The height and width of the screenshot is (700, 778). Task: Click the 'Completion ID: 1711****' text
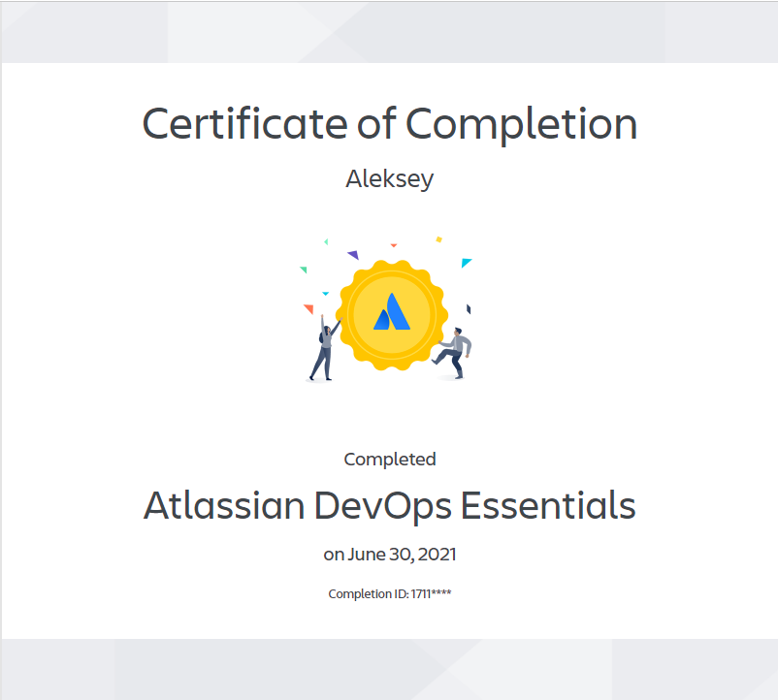click(390, 593)
